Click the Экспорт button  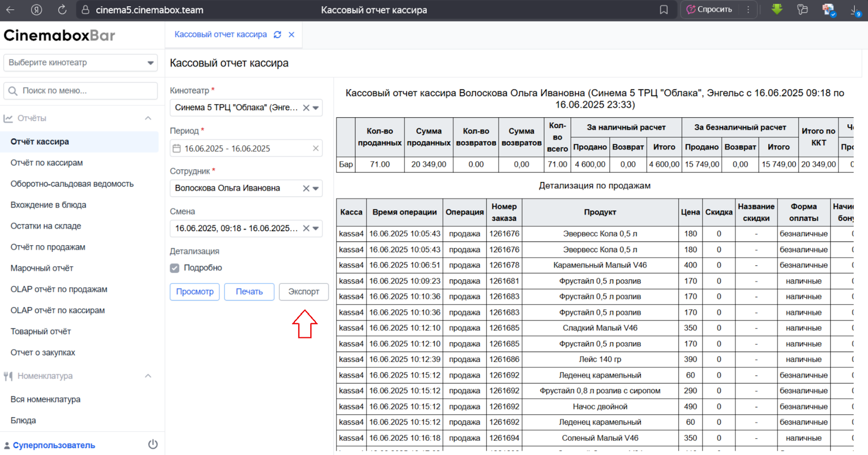click(x=304, y=292)
